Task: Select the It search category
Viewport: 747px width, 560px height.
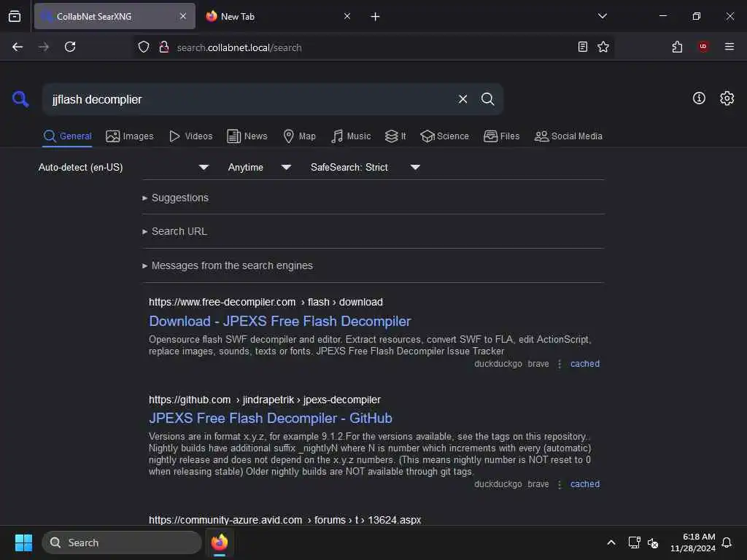Action: [x=395, y=136]
